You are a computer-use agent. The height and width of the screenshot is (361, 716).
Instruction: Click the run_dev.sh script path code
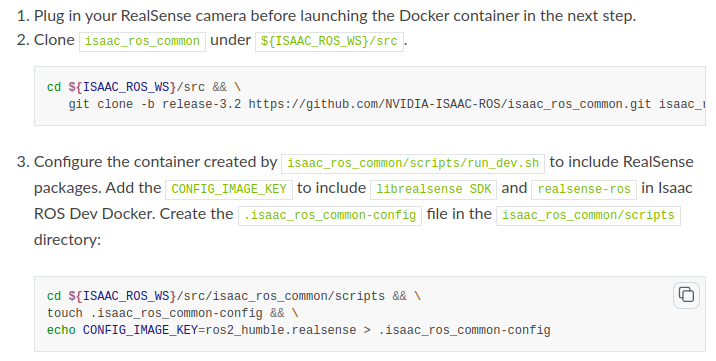coord(413,163)
